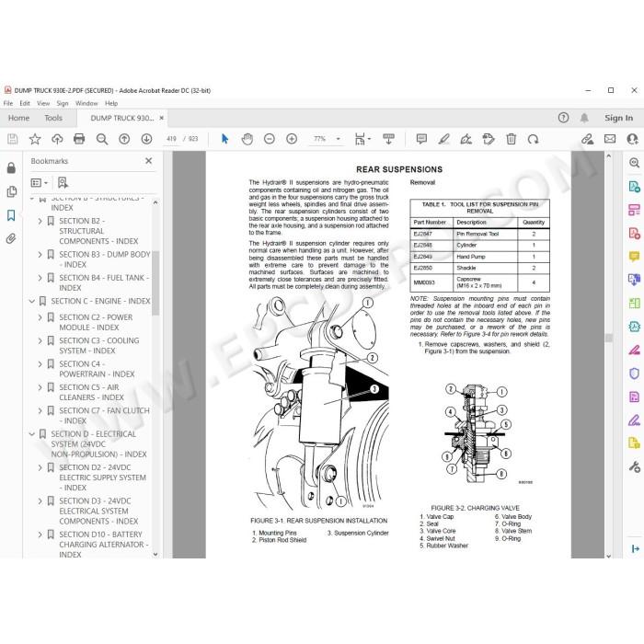Click the page number field
Screen dimensions: 644x644
point(171,139)
